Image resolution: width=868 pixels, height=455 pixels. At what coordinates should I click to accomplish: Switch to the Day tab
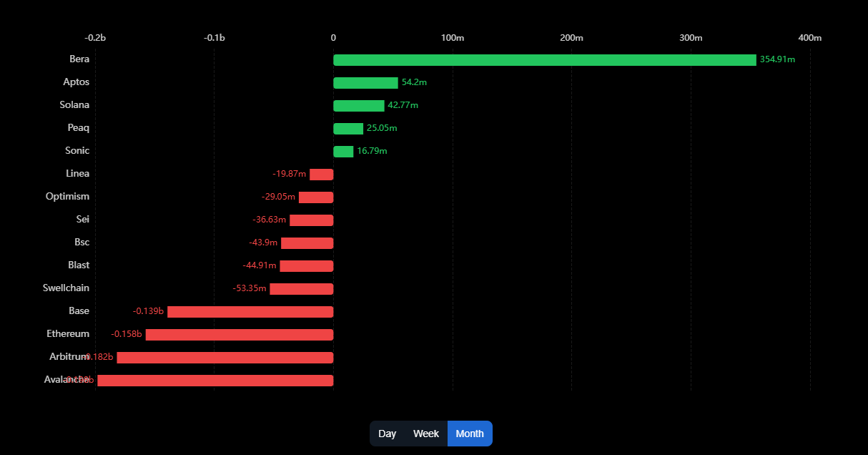[388, 434]
